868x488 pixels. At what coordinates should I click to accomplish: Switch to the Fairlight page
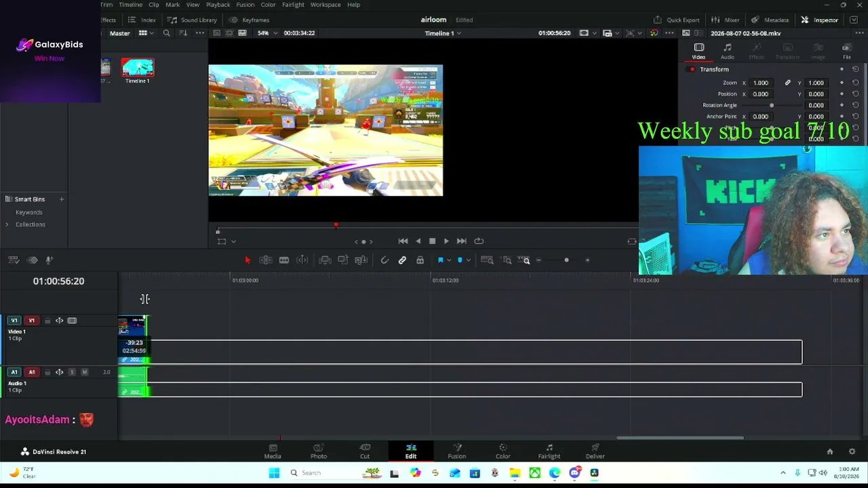tap(549, 451)
